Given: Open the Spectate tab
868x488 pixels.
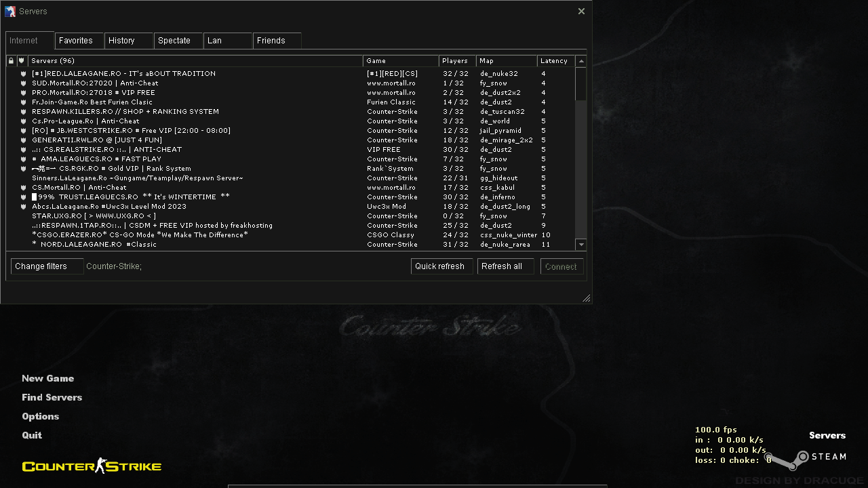Looking at the screenshot, I should [x=178, y=41].
